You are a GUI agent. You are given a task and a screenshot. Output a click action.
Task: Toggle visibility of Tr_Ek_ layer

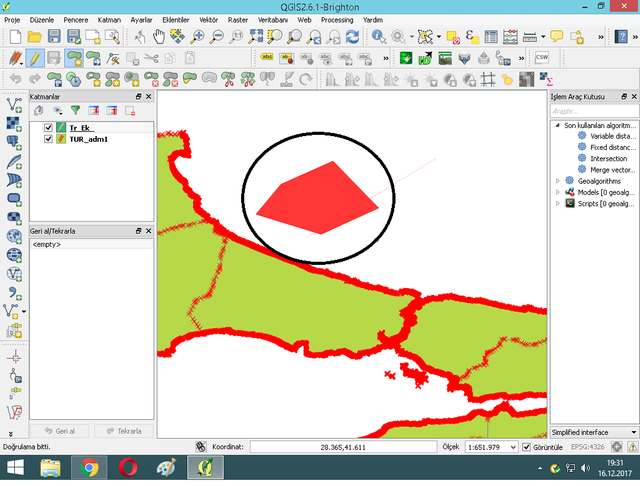[48, 127]
